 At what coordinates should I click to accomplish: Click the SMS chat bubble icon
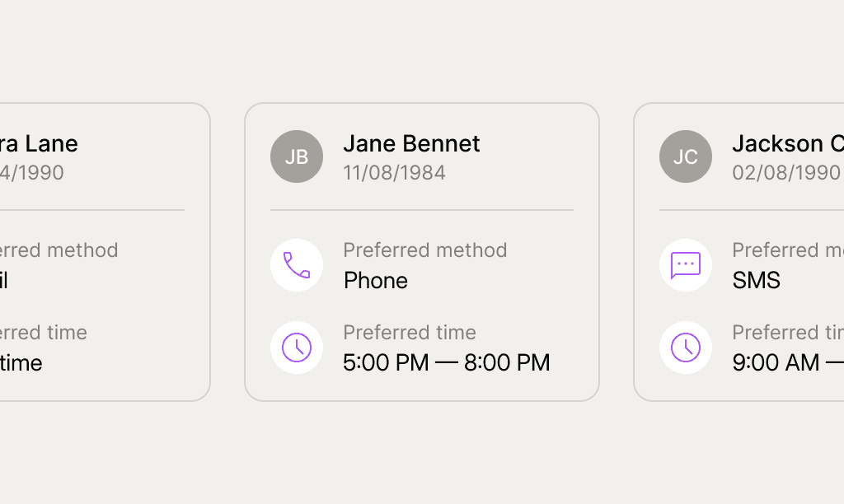[686, 265]
